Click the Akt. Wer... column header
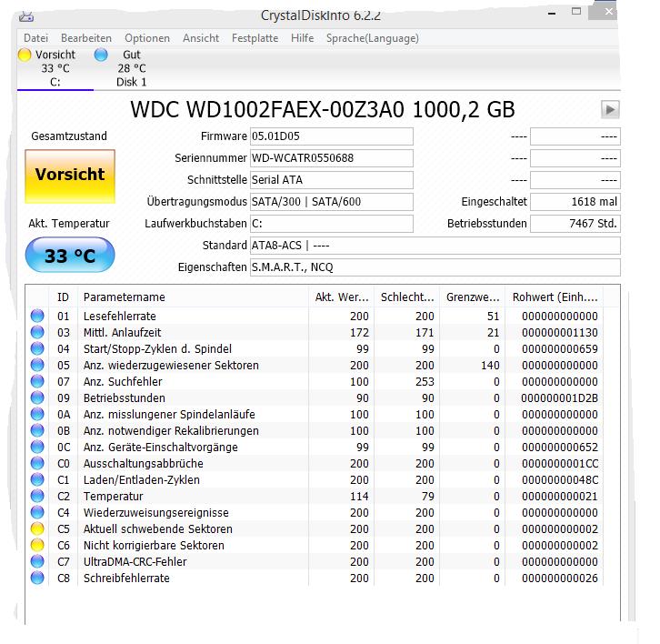 [342, 297]
